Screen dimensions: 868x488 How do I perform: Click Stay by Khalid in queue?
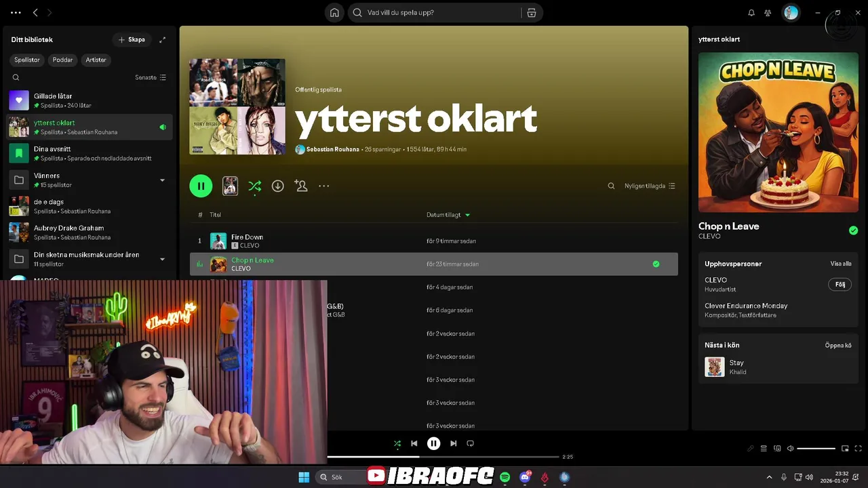[778, 367]
